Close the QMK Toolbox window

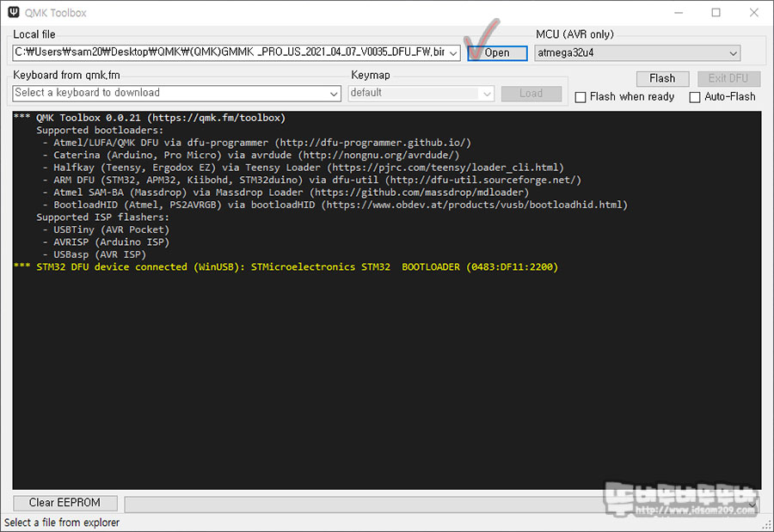(x=753, y=12)
